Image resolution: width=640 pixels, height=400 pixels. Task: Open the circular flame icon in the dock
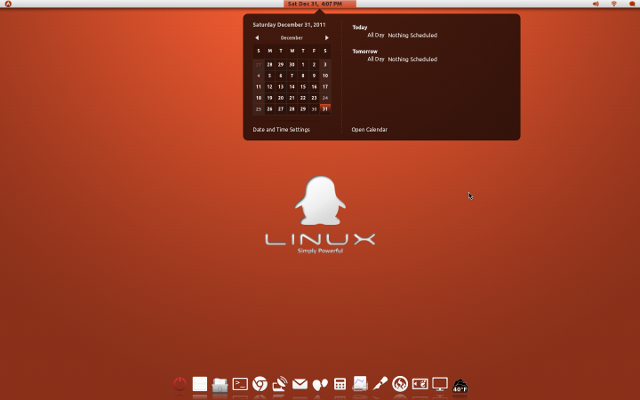[x=400, y=384]
